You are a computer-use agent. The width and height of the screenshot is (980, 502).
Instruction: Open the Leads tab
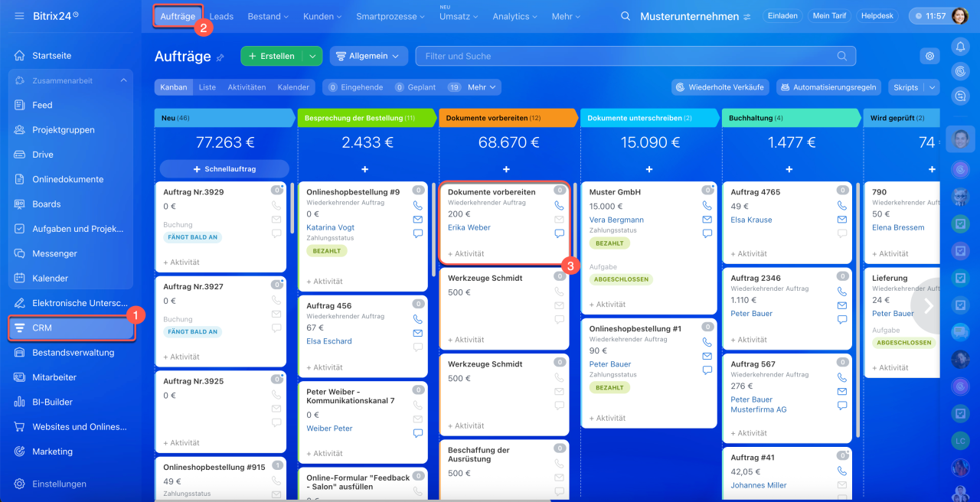(221, 16)
